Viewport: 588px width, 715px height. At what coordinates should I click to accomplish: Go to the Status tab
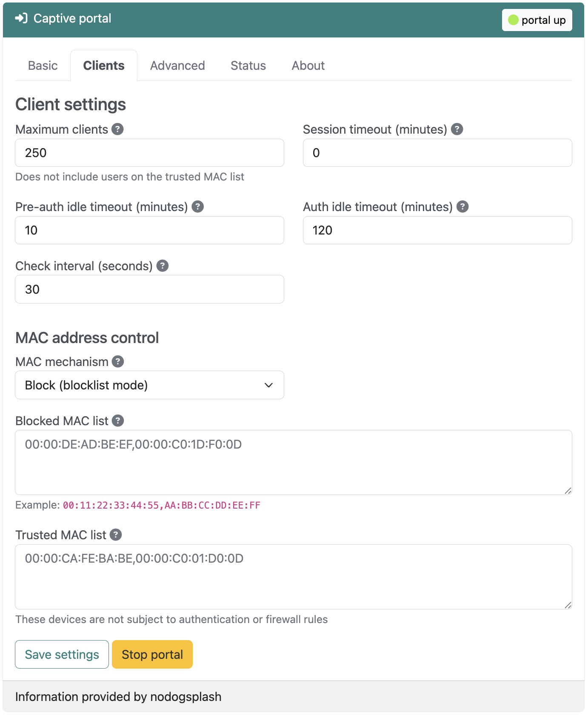click(248, 66)
